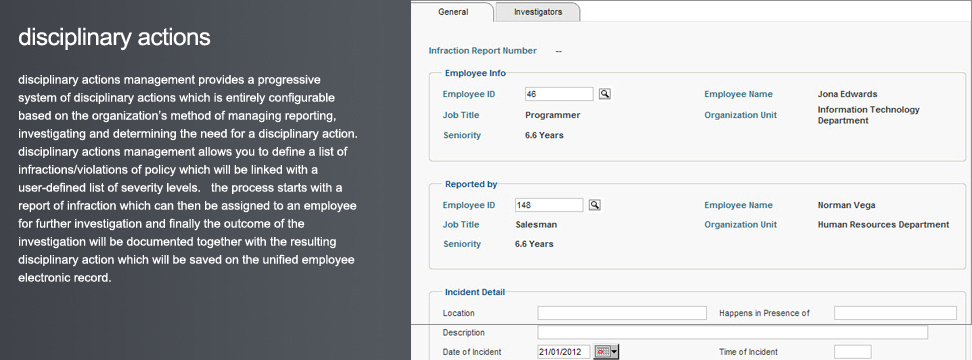Click the disciplinary actions heading
972x360 pixels.
pos(115,37)
